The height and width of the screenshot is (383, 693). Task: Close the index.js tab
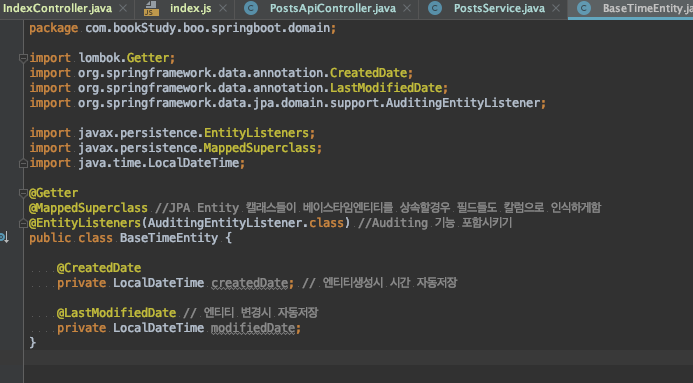(223, 8)
